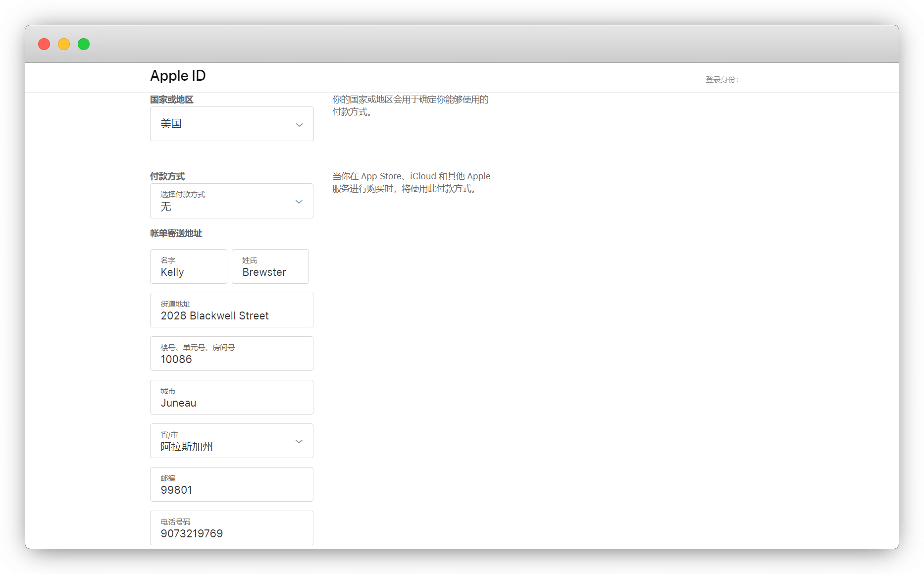Expand the 选择付款方式 dropdown
The image size is (924, 574).
coord(232,201)
